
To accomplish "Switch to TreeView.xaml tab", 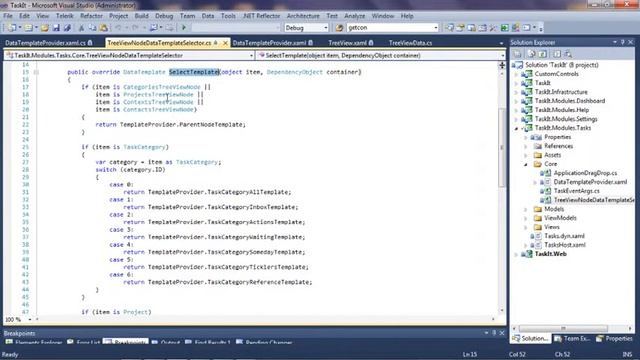I will click(351, 43).
